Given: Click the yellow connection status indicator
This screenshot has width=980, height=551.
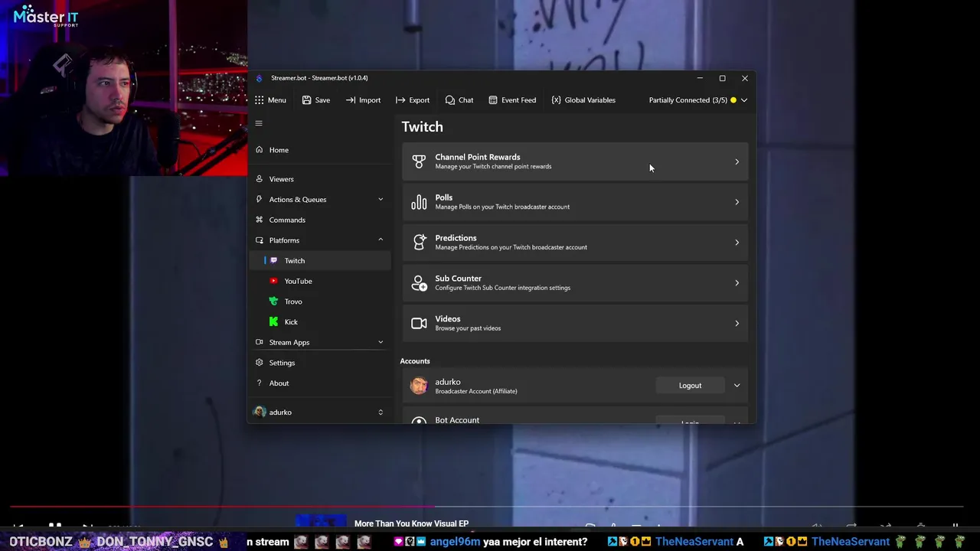Looking at the screenshot, I should tap(733, 100).
